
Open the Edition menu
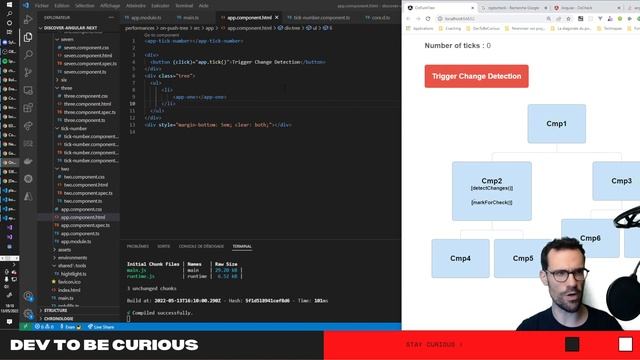(62, 6)
